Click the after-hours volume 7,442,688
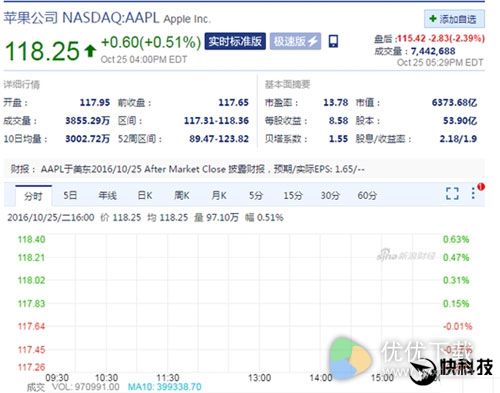 pyautogui.click(x=433, y=51)
